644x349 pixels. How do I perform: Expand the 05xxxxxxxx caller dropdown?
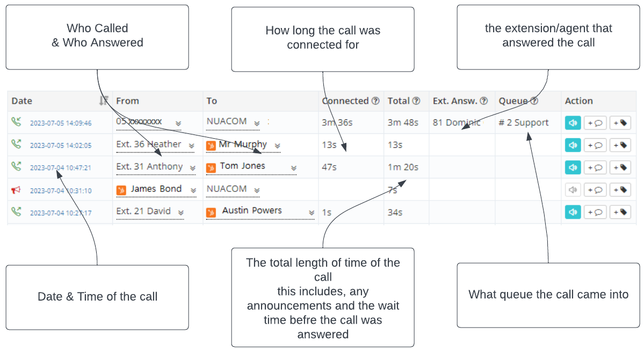pyautogui.click(x=178, y=123)
